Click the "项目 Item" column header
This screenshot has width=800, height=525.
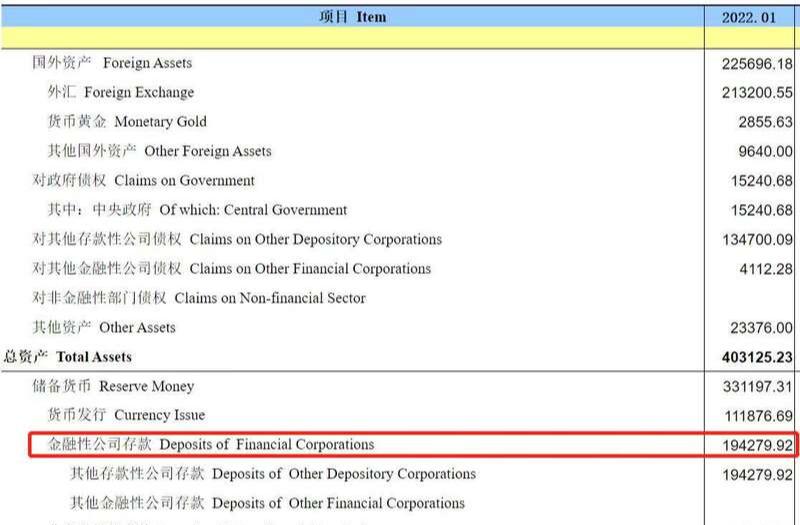click(x=352, y=17)
